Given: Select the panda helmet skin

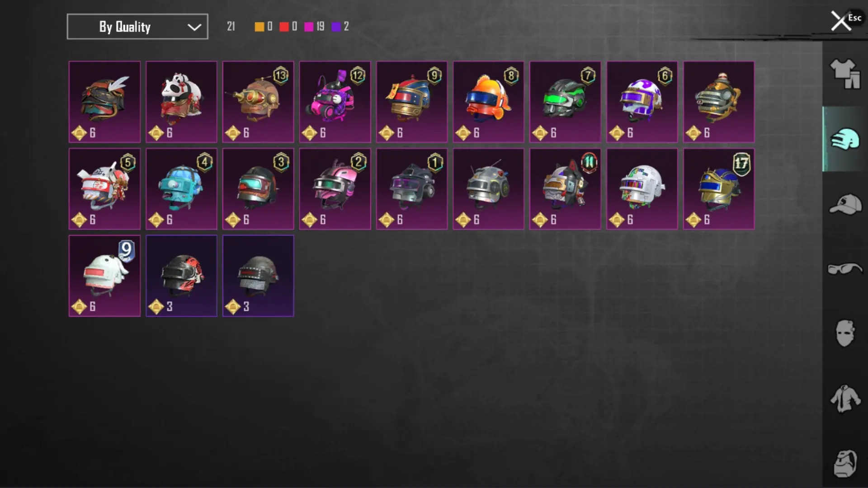Looking at the screenshot, I should 181,102.
